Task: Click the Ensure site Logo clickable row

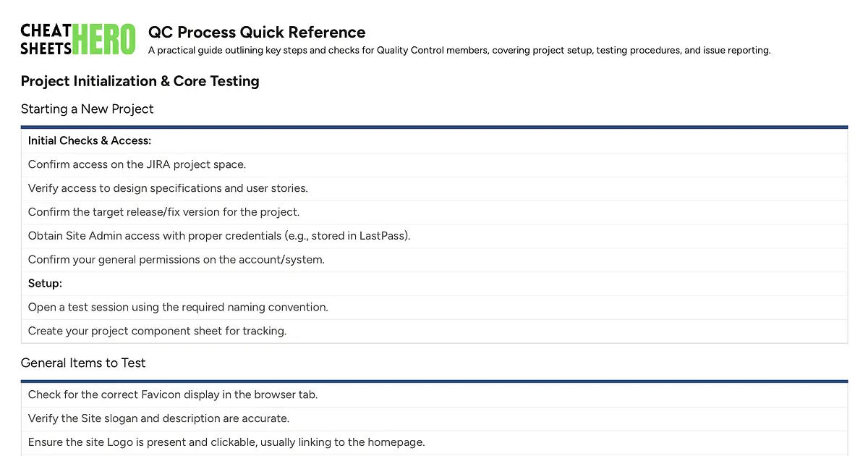Action: (x=434, y=442)
